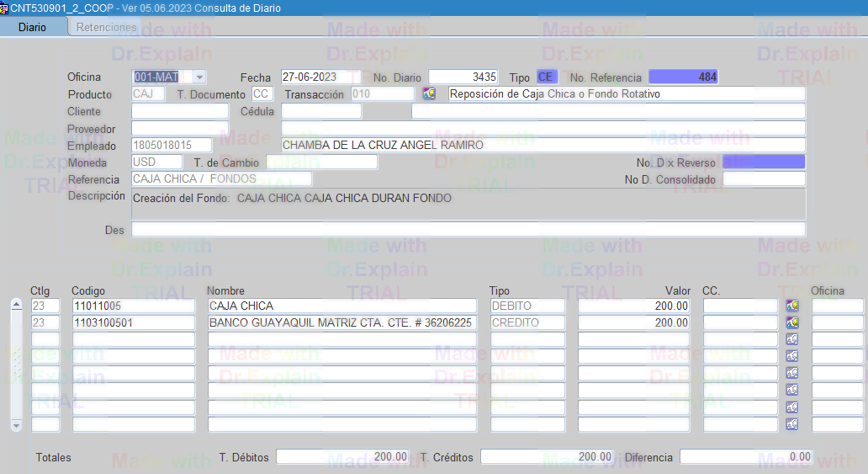Image resolution: width=868 pixels, height=474 pixels.
Task: Click the application icon in title bar
Action: [5, 8]
